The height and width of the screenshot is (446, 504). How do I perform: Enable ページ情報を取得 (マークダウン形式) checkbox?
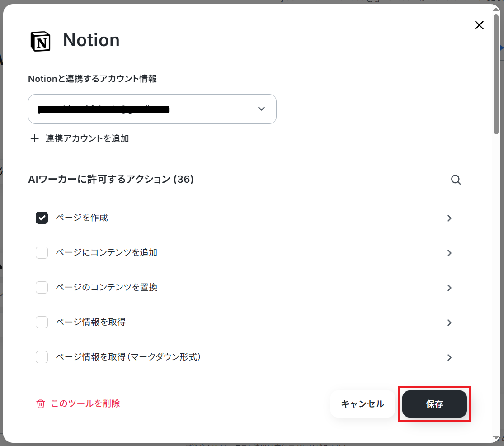42,357
